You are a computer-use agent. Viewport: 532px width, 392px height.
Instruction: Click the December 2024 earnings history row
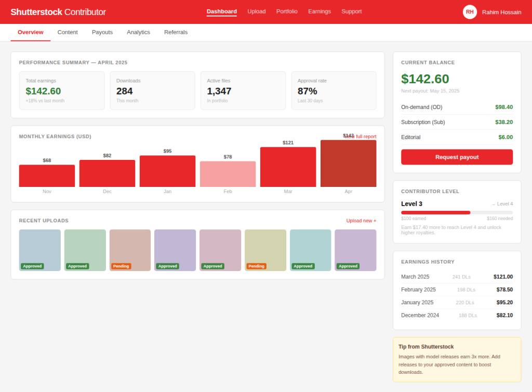tap(457, 315)
